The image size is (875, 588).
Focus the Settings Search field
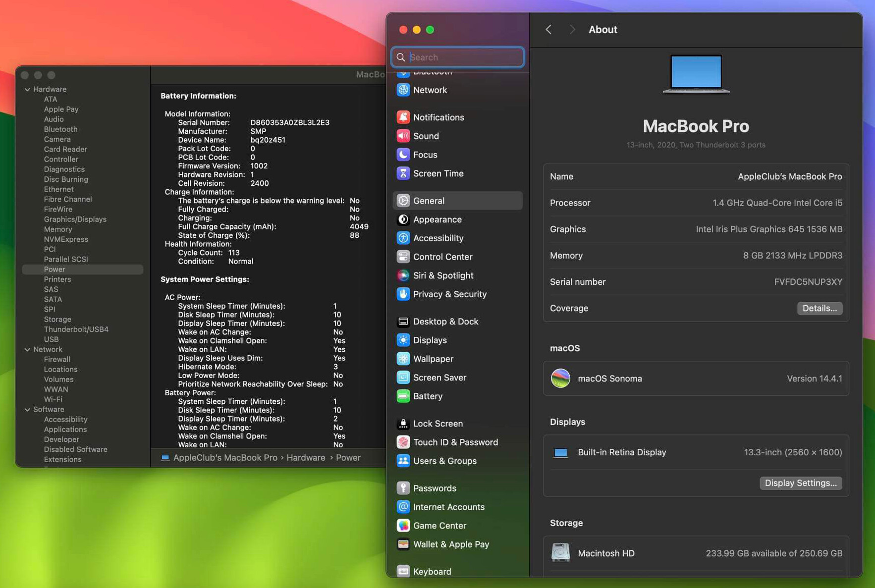click(458, 57)
